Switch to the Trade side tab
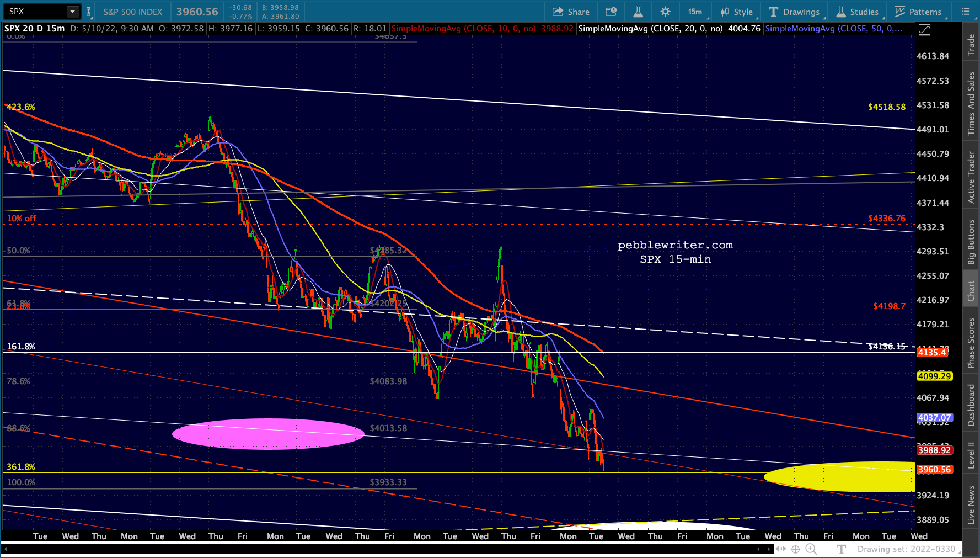The image size is (980, 558). (971, 45)
